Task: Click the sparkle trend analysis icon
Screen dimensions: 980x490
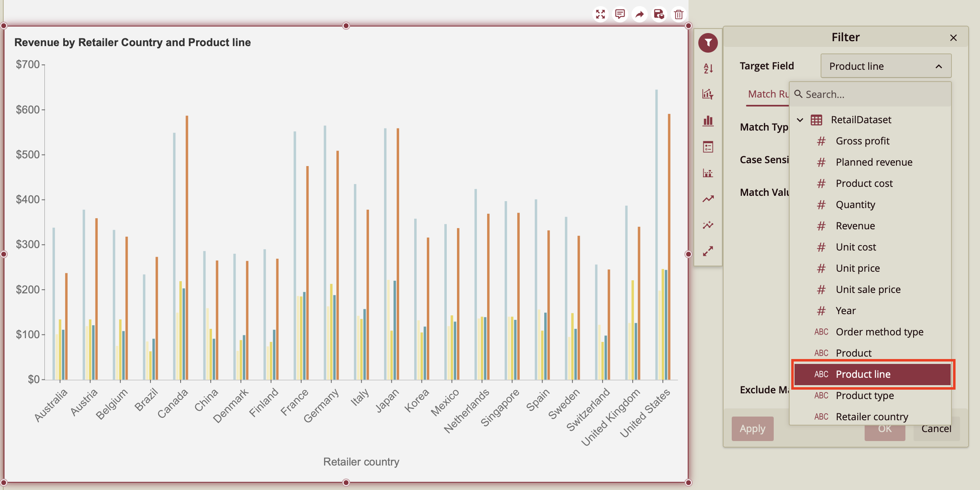Action: click(708, 225)
